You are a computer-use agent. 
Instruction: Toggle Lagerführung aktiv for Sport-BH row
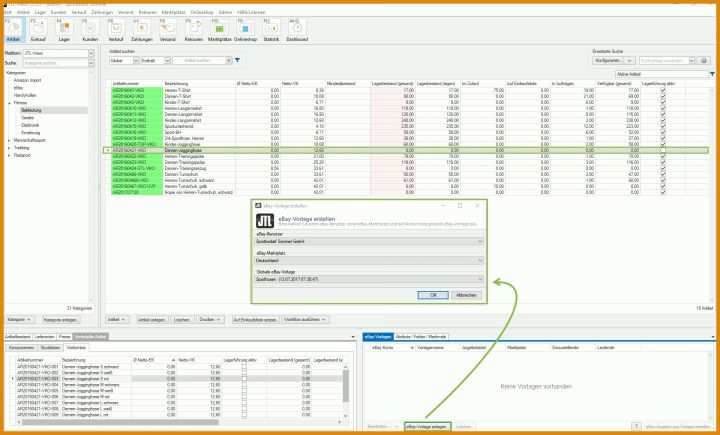(663, 132)
